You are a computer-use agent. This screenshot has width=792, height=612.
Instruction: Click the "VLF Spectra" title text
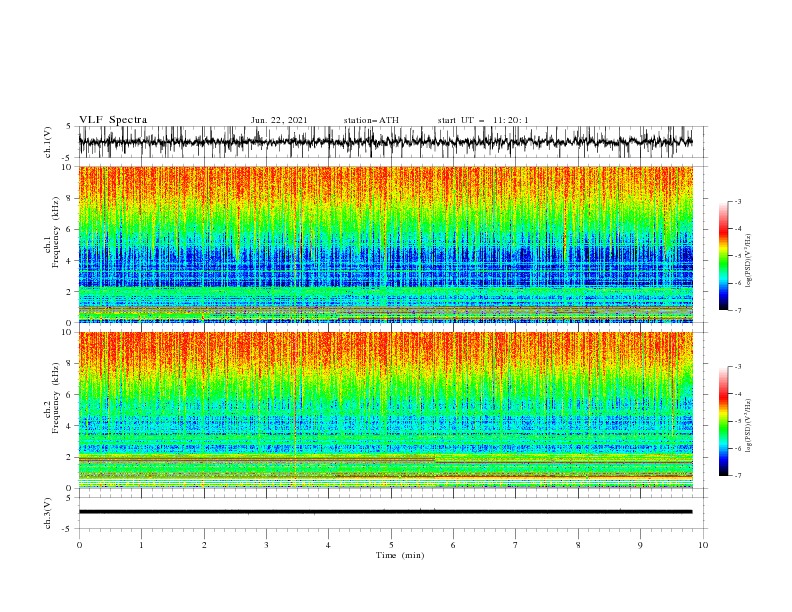(113, 120)
